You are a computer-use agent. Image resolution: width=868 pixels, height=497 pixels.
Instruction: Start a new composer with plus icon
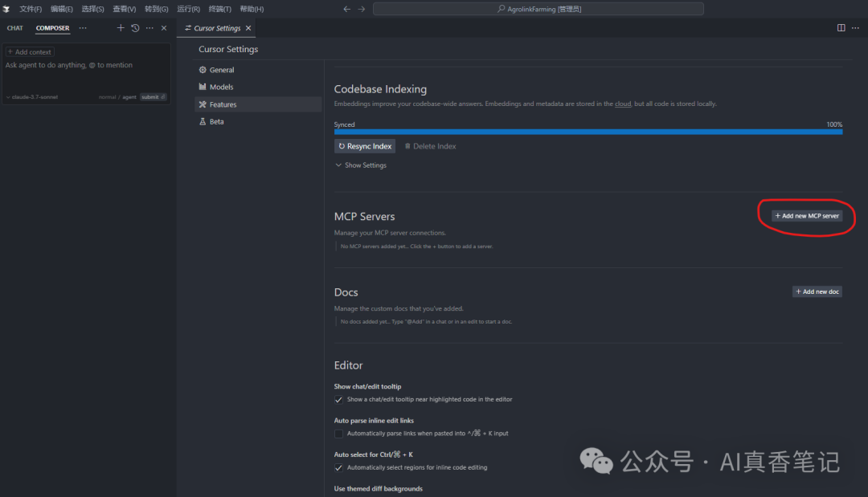tap(120, 27)
